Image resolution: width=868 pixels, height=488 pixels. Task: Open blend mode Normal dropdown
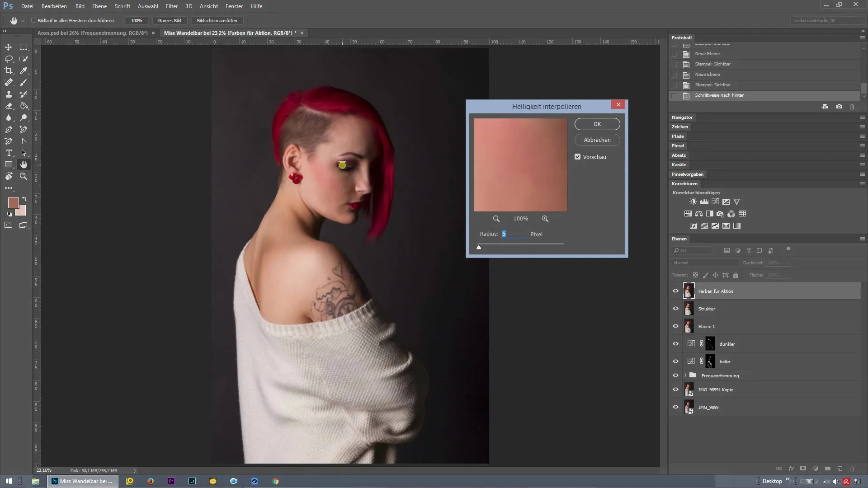[x=704, y=263]
